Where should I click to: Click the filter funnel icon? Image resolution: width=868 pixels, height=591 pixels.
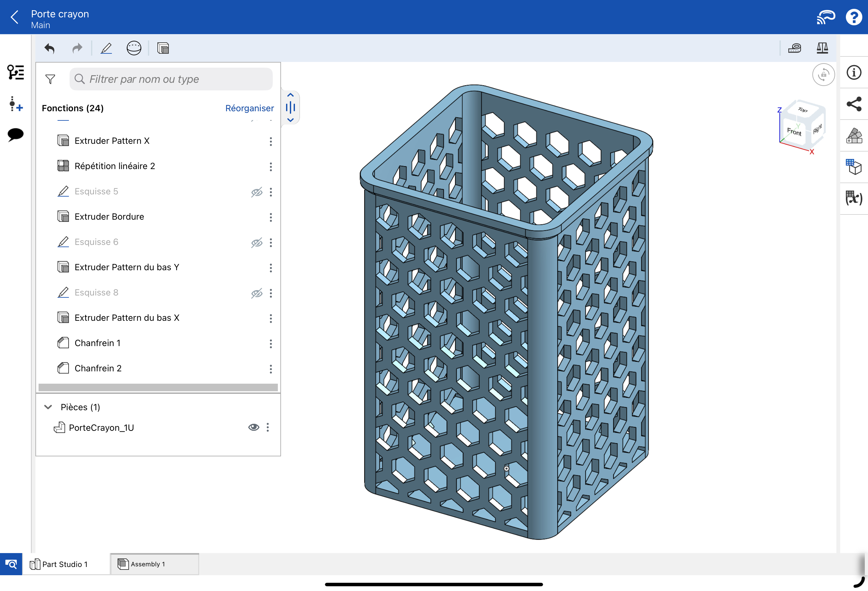(50, 79)
